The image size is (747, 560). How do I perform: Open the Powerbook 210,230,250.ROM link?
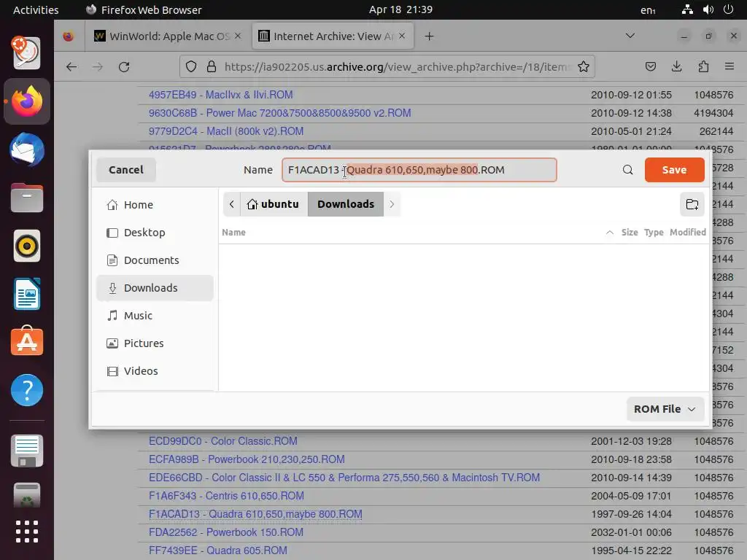click(247, 459)
